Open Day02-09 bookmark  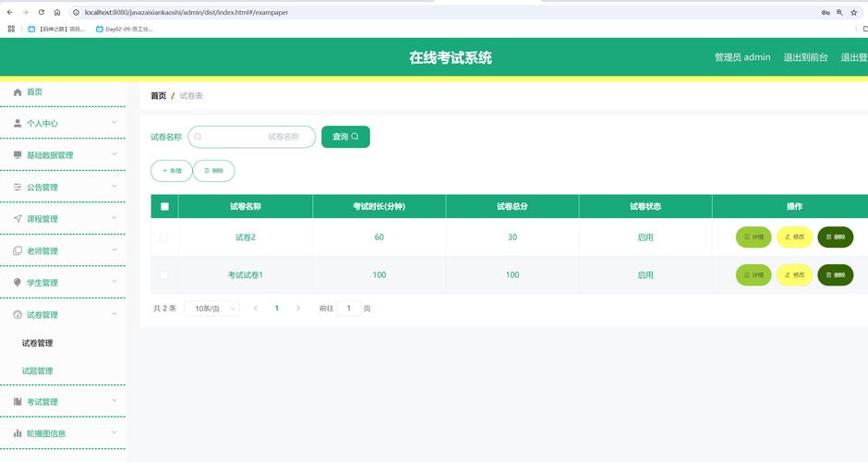point(124,29)
